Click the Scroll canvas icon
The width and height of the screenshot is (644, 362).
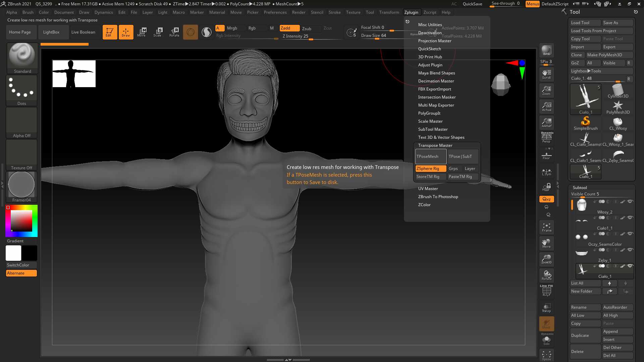point(546,74)
